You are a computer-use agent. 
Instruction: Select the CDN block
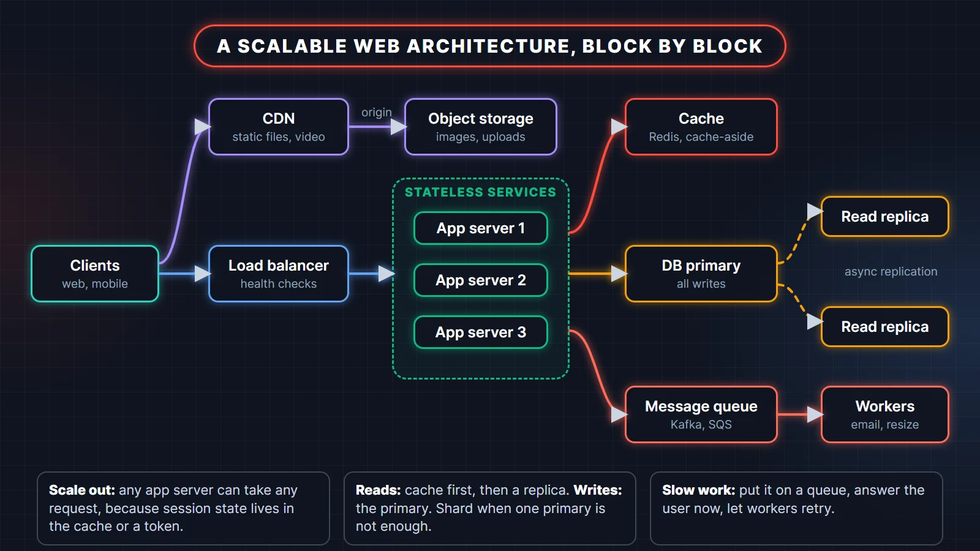[x=279, y=127]
